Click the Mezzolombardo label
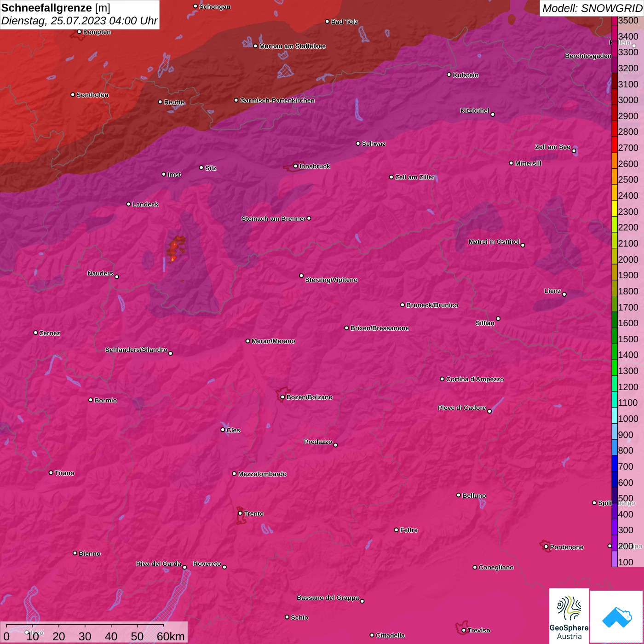Viewport: 644px width, 644px height. coord(262,474)
